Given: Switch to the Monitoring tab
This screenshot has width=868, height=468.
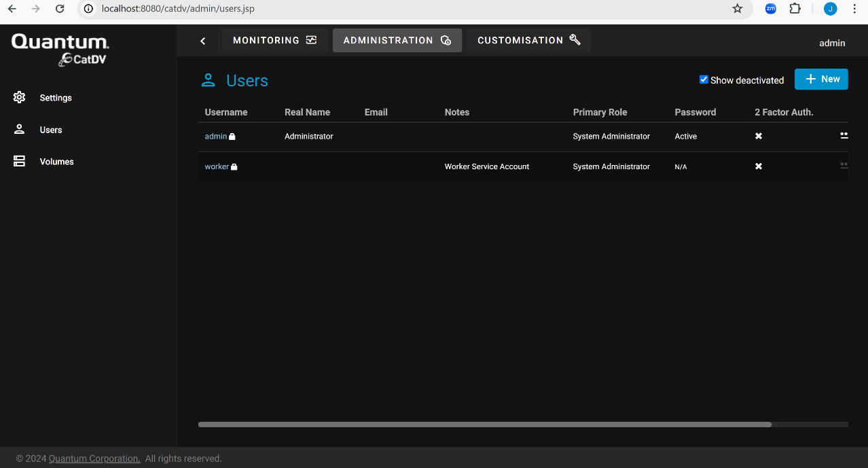Looking at the screenshot, I should 274,40.
